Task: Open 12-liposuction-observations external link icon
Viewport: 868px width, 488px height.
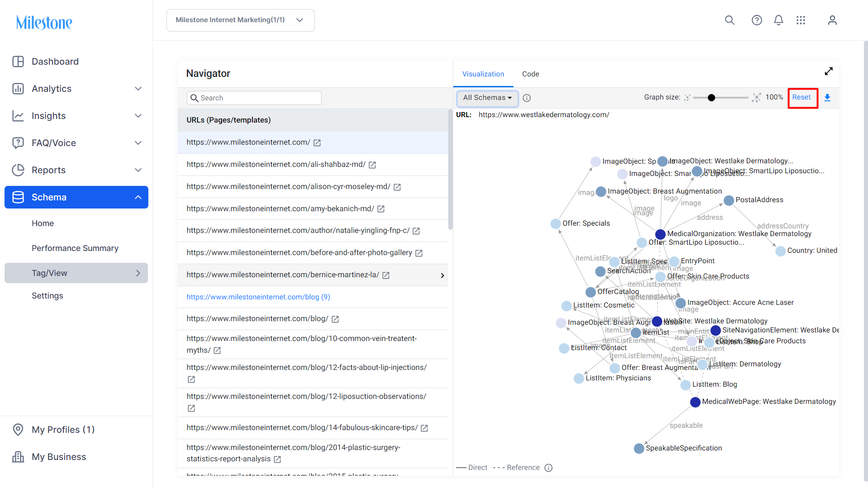Action: [191, 408]
